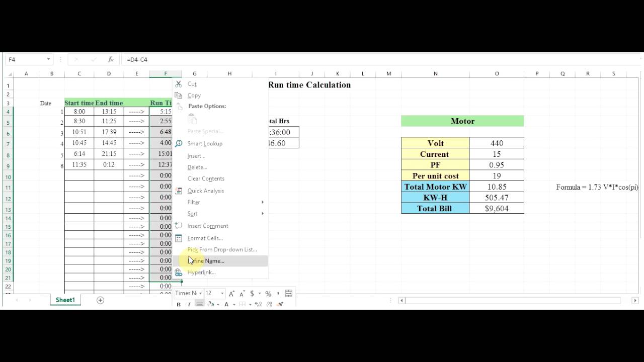Choose Hyperlink... from context menu
644x362 pixels.
(220, 273)
